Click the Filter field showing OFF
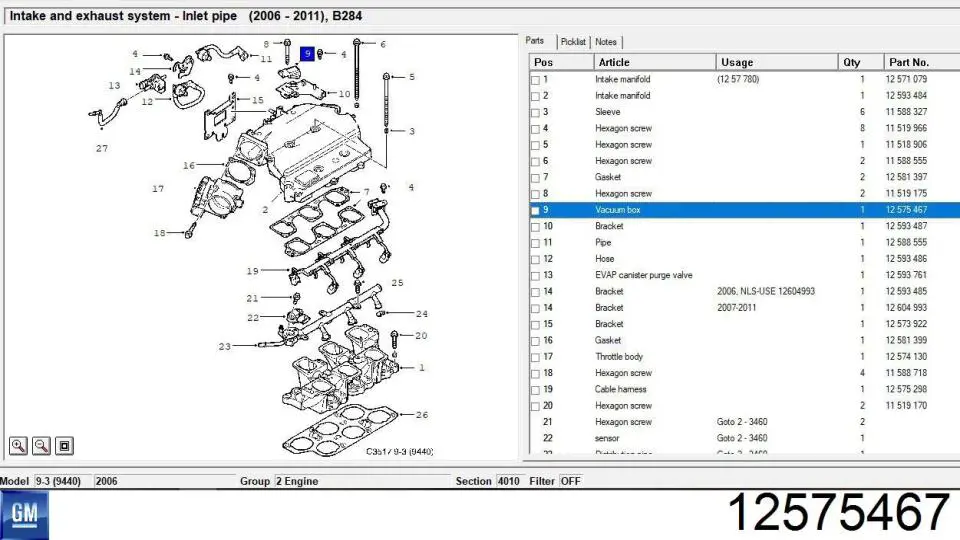The height and width of the screenshot is (540, 960). click(x=571, y=481)
